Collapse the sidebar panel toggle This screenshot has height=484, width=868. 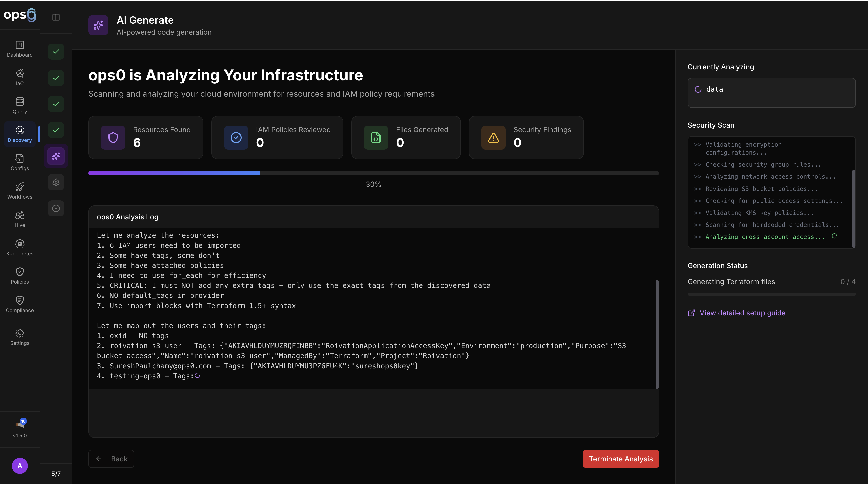click(56, 17)
